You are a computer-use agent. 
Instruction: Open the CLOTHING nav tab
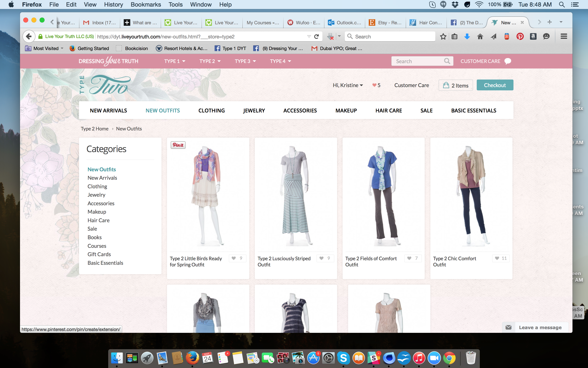point(212,110)
